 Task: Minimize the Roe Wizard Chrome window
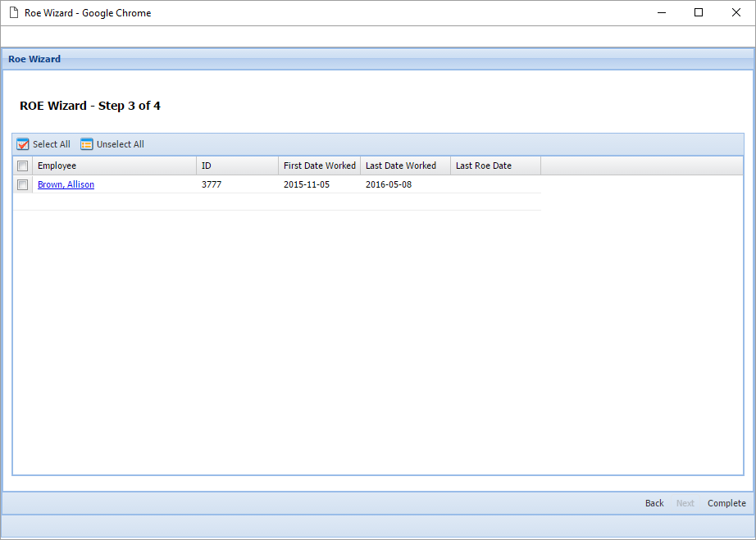pos(661,12)
